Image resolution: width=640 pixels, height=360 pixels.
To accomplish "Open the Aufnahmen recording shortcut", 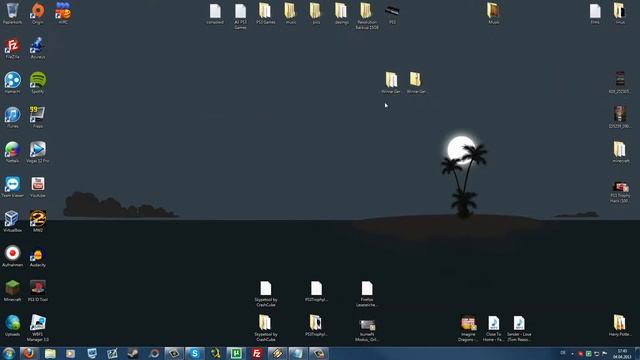I will click(12, 256).
